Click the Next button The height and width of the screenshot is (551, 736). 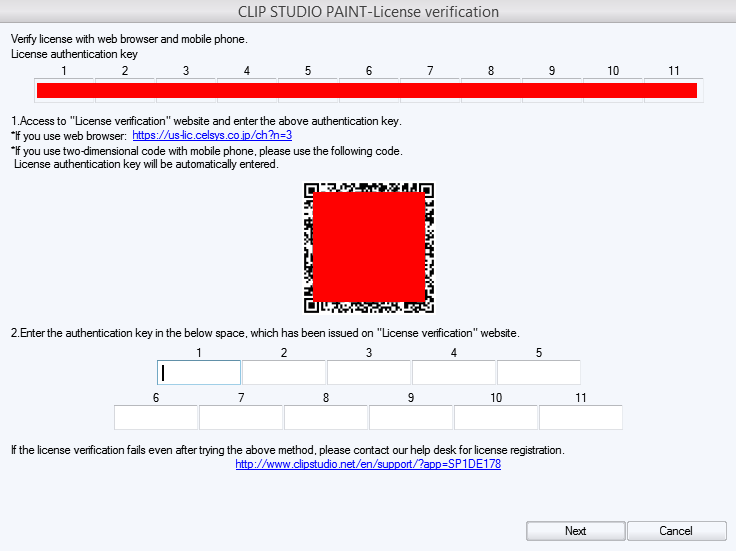tap(575, 531)
